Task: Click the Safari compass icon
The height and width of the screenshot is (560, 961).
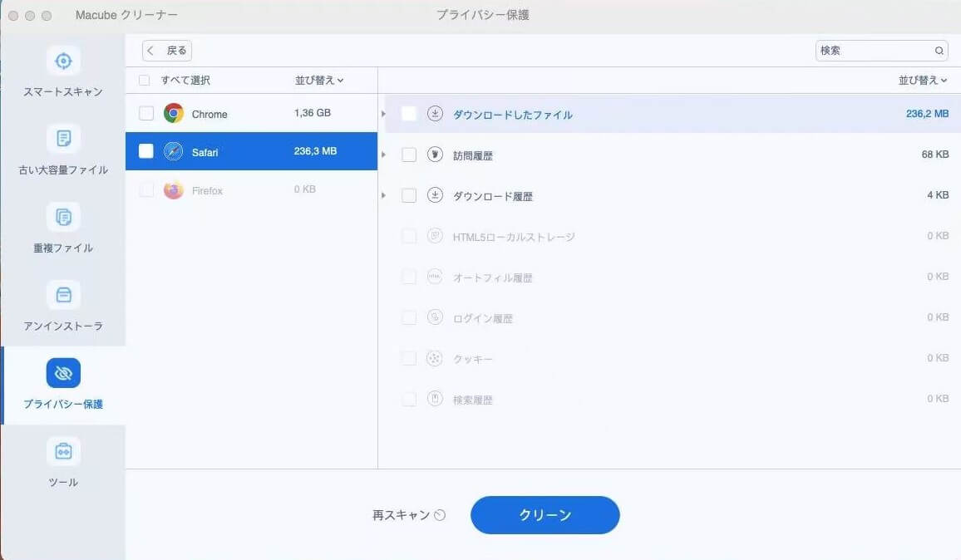Action: 174,151
